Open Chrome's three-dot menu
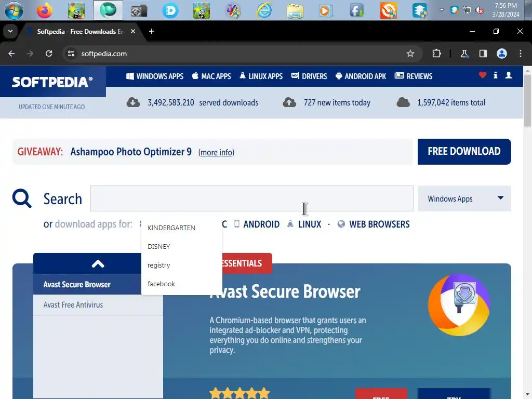 tap(521, 54)
